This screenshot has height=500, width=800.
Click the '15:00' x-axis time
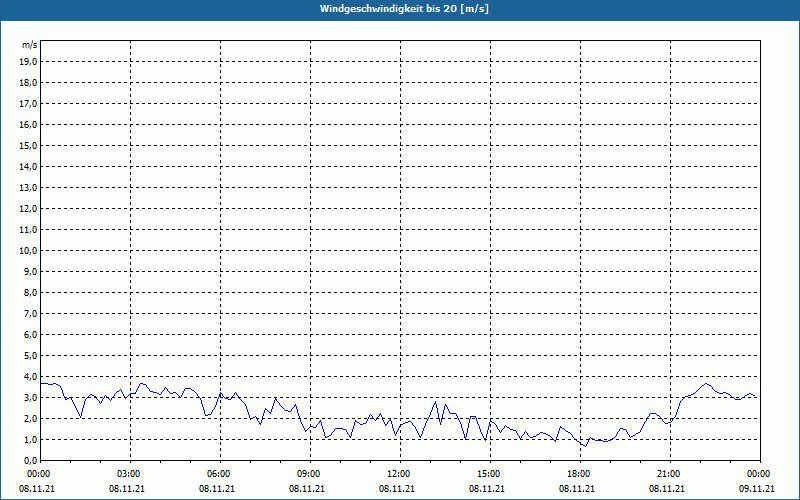pos(489,474)
